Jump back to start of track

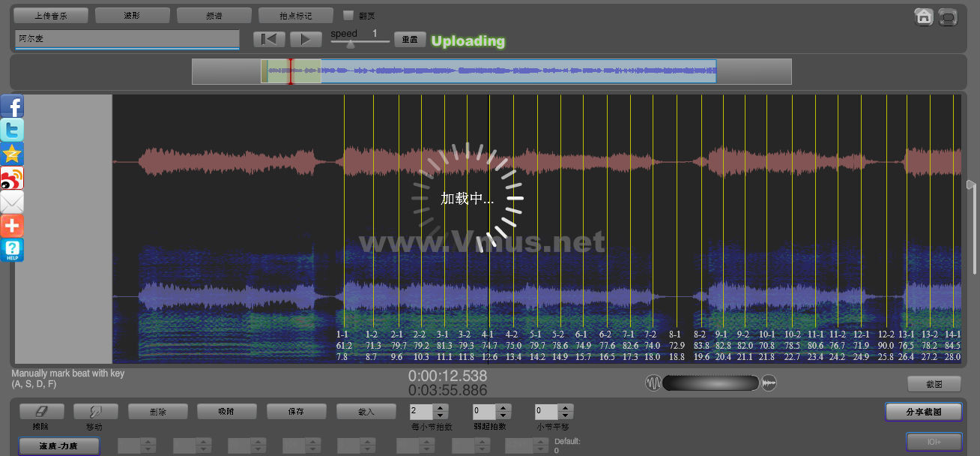point(269,39)
